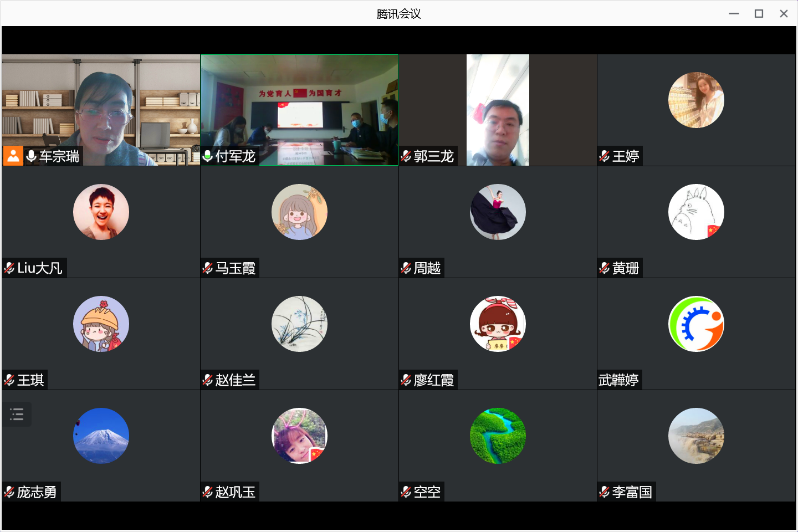The width and height of the screenshot is (798, 532).
Task: Click the muted mic icon beside 郭三龙
Action: (406, 156)
